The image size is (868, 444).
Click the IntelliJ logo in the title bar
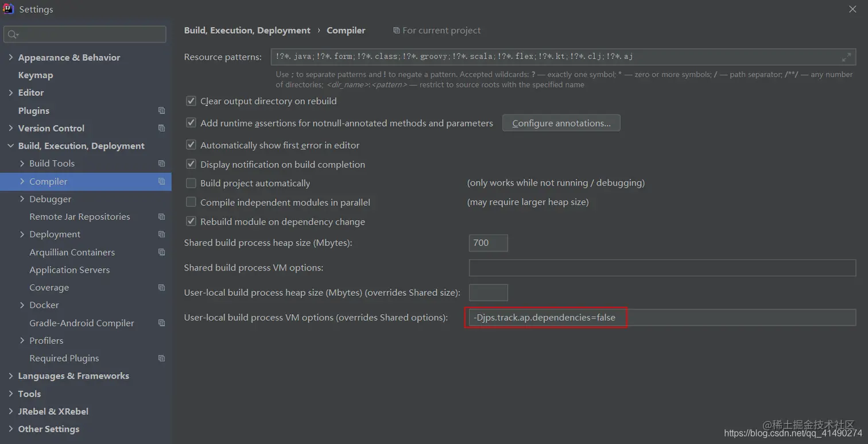[8, 9]
